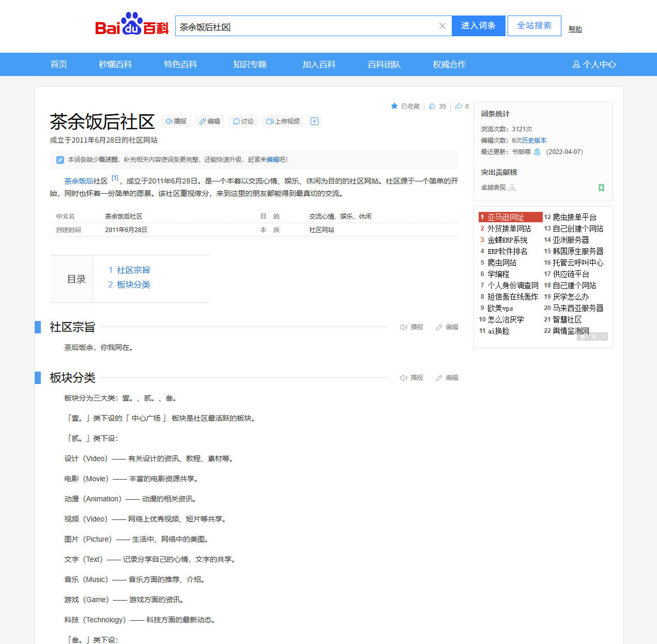Screen dimensions: 657x644
Task: Open 特色百科 navigation item
Action: tap(180, 65)
